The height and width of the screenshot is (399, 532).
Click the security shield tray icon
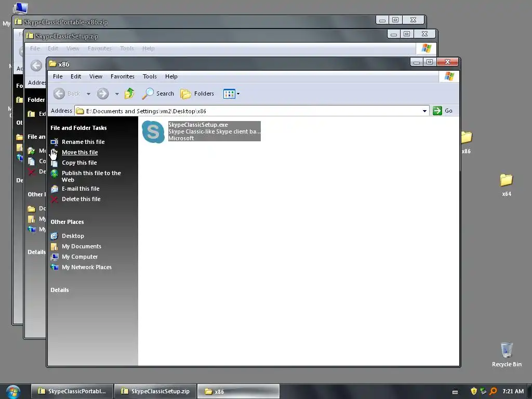(x=474, y=391)
